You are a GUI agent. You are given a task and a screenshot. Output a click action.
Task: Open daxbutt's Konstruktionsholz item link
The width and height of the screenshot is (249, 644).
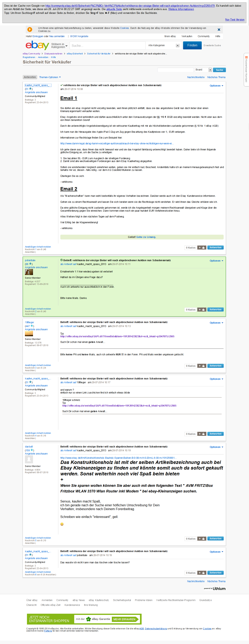(x=118, y=458)
